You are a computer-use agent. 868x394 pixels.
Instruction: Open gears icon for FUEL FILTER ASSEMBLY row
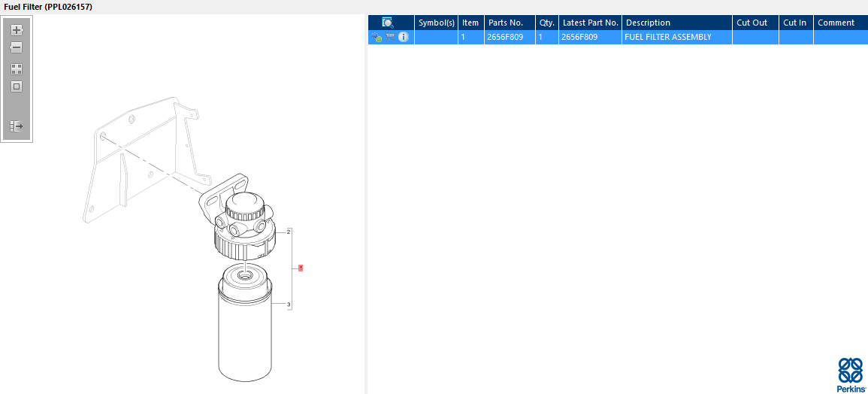pyautogui.click(x=377, y=37)
